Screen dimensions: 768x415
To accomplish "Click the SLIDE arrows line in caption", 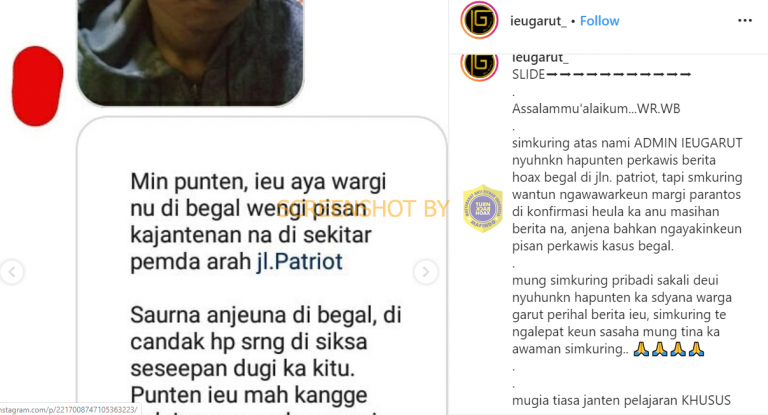I will 601,74.
